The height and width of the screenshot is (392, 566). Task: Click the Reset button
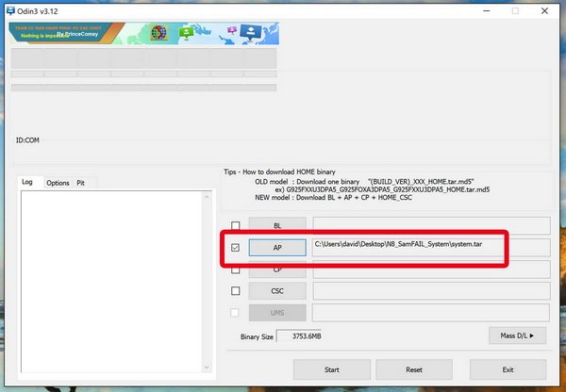coord(413,369)
